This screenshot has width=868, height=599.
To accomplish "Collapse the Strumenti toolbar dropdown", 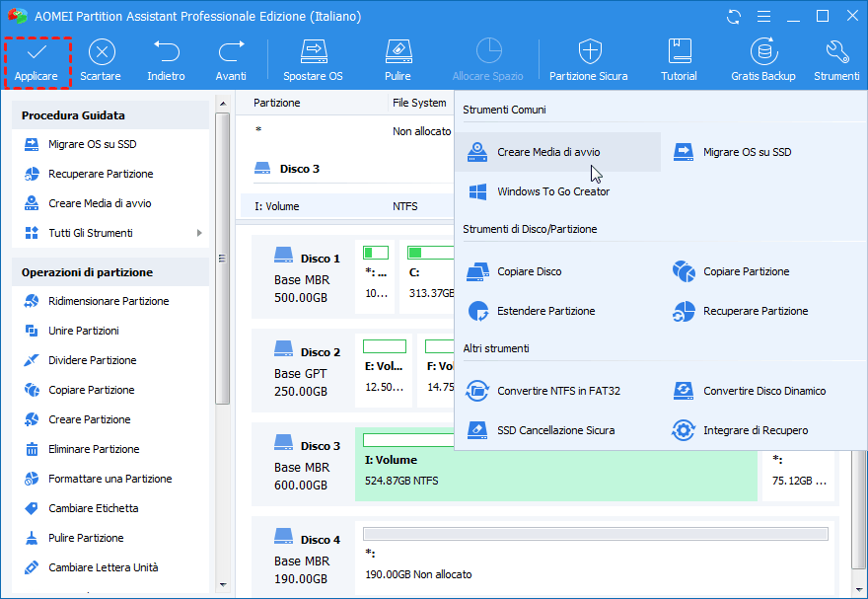I will click(x=836, y=60).
